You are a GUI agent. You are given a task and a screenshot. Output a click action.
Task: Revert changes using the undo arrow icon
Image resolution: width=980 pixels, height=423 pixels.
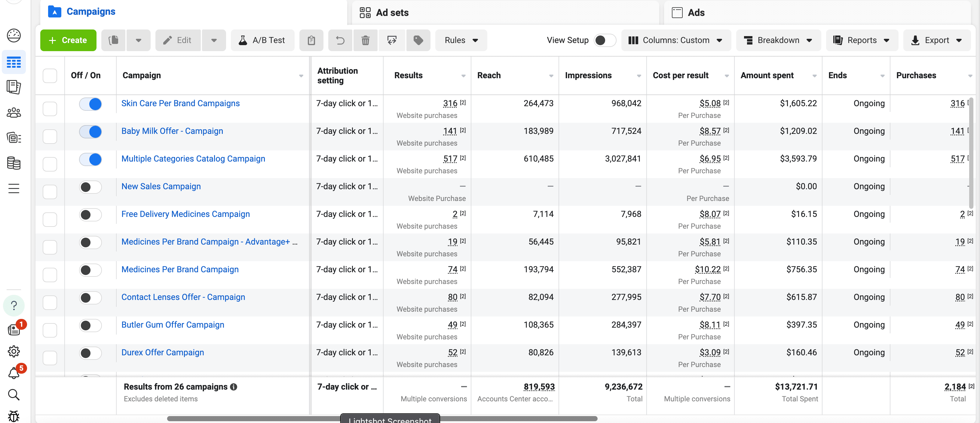pyautogui.click(x=340, y=40)
